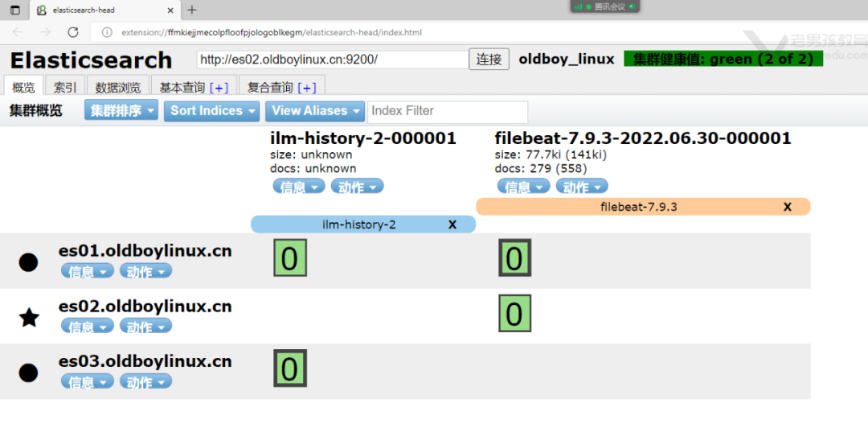
Task: Click es02 shard 0 of filebeat index
Action: click(514, 314)
